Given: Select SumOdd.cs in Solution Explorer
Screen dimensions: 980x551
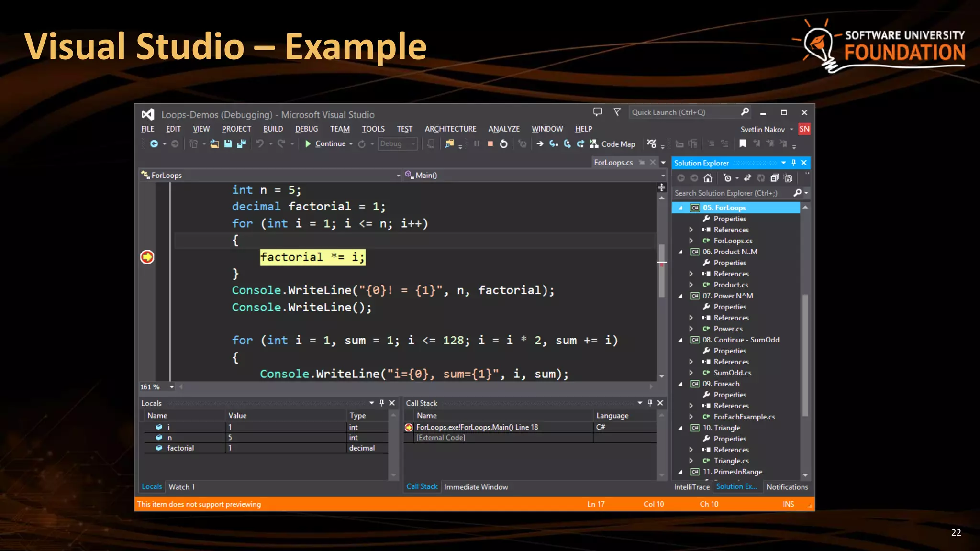Looking at the screenshot, I should [x=732, y=373].
